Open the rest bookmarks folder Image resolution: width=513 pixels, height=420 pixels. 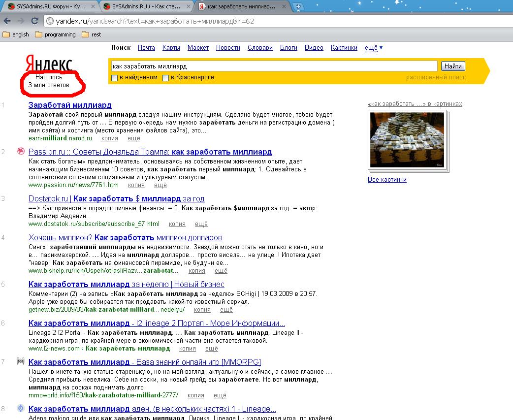(91, 34)
